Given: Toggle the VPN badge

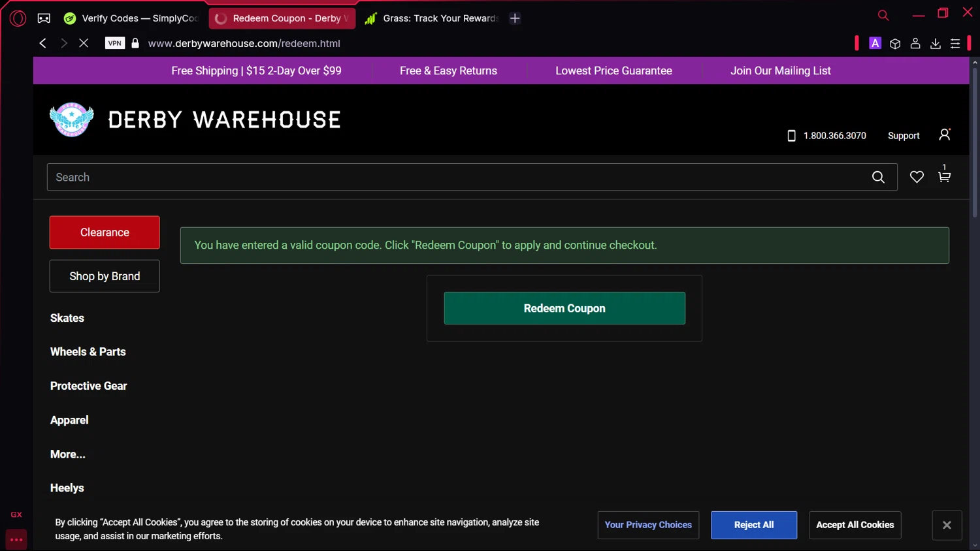Looking at the screenshot, I should (x=115, y=43).
